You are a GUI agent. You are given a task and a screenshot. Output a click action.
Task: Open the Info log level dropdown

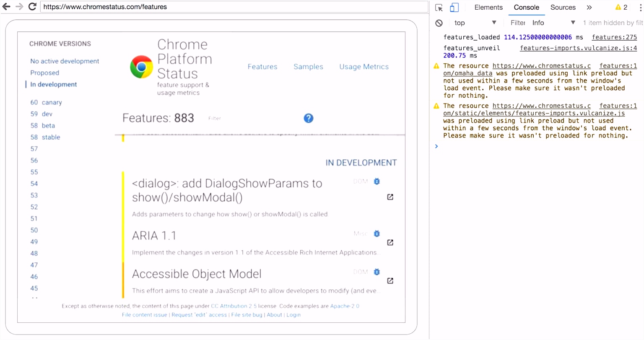554,23
